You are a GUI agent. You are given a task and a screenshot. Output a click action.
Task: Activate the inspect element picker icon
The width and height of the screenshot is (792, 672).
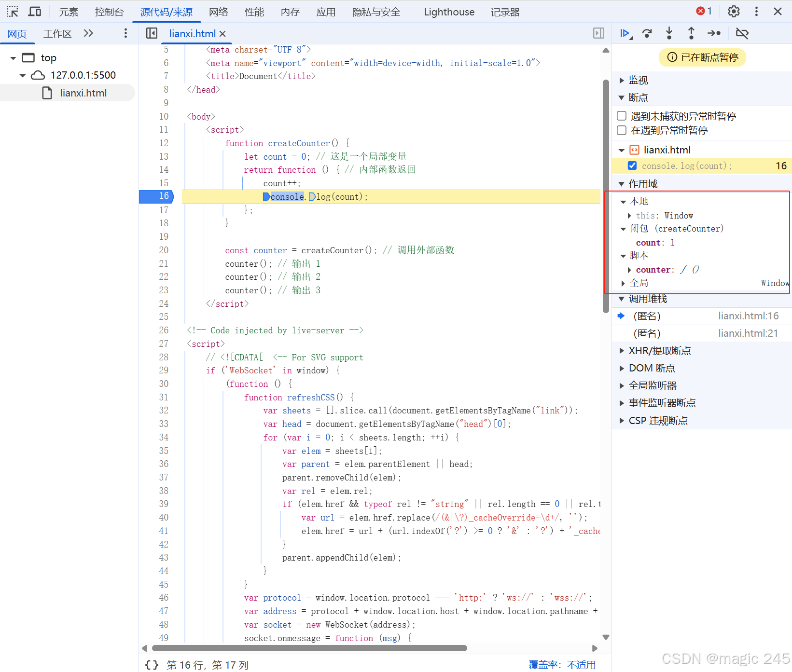[13, 12]
